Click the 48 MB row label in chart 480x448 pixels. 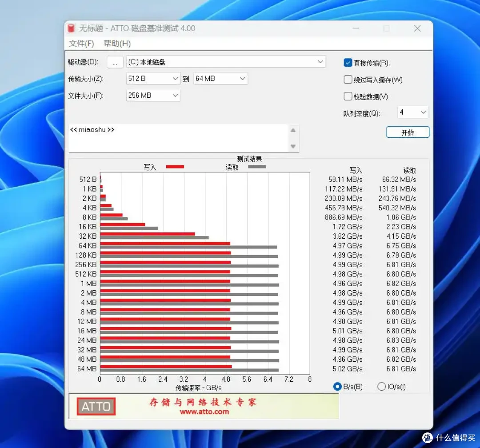coord(87,359)
